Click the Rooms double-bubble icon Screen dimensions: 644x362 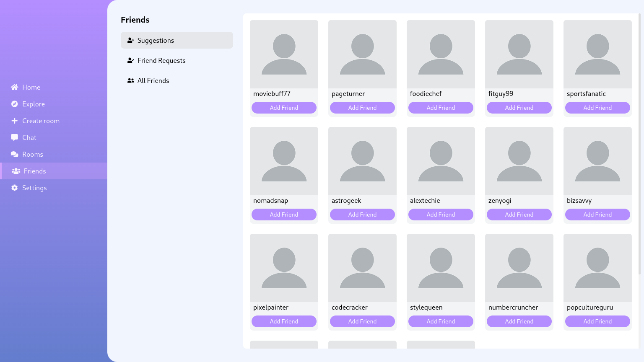click(15, 154)
